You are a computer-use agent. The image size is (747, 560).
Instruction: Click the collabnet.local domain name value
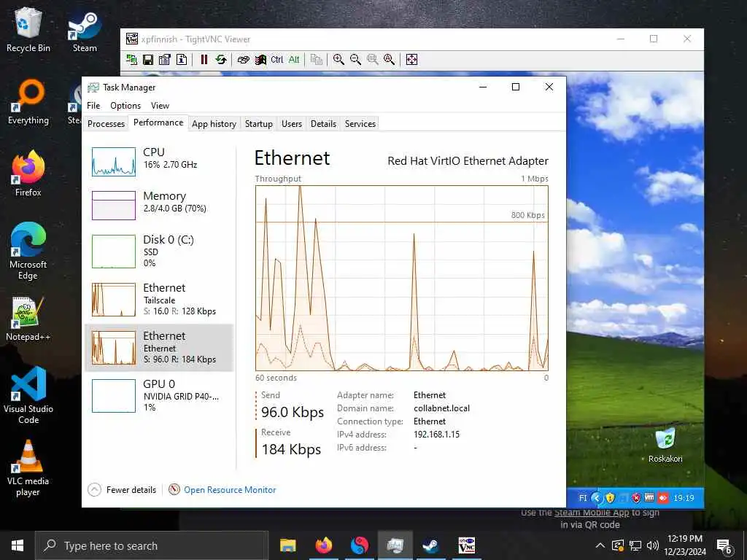click(441, 408)
